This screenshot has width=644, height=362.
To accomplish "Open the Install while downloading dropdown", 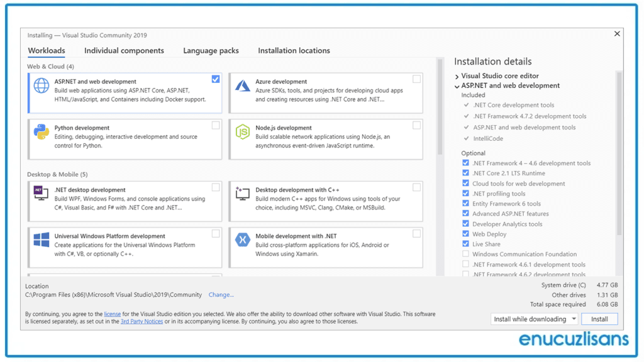I will point(573,319).
